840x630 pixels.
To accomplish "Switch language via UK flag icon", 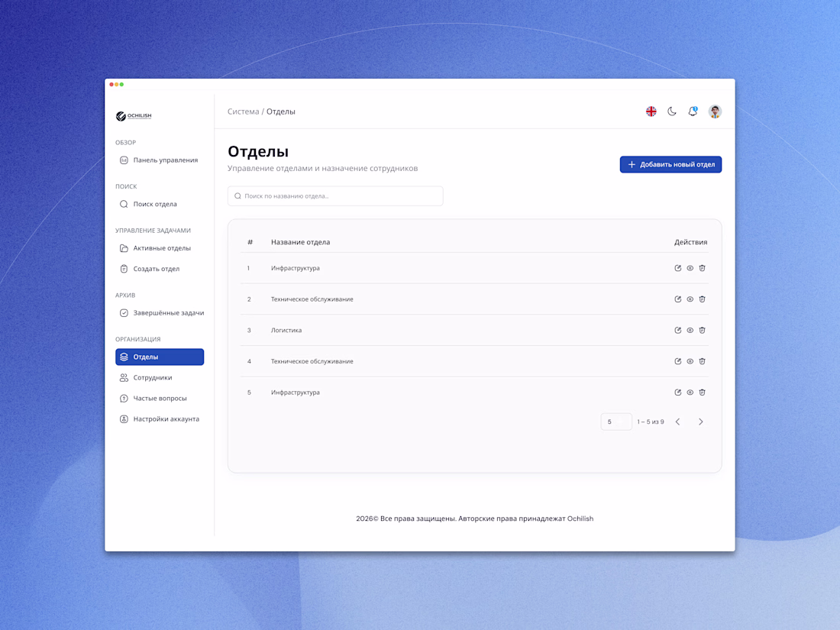I will coord(651,111).
